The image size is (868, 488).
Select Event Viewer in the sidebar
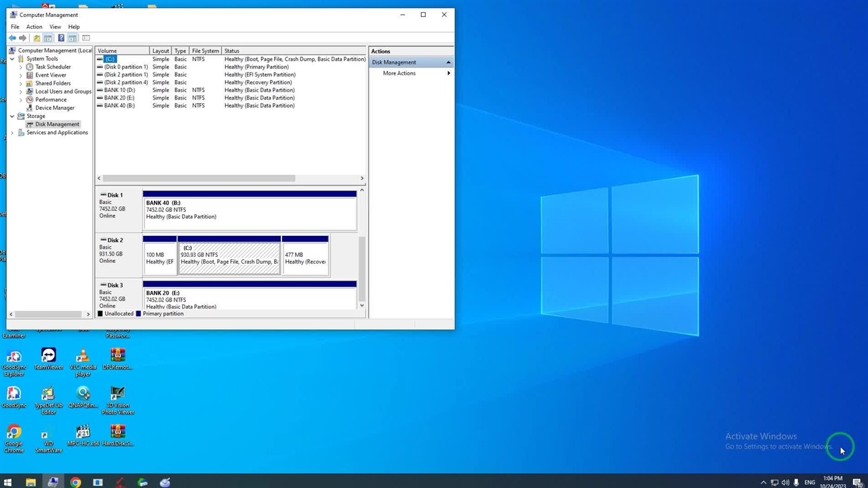click(50, 75)
